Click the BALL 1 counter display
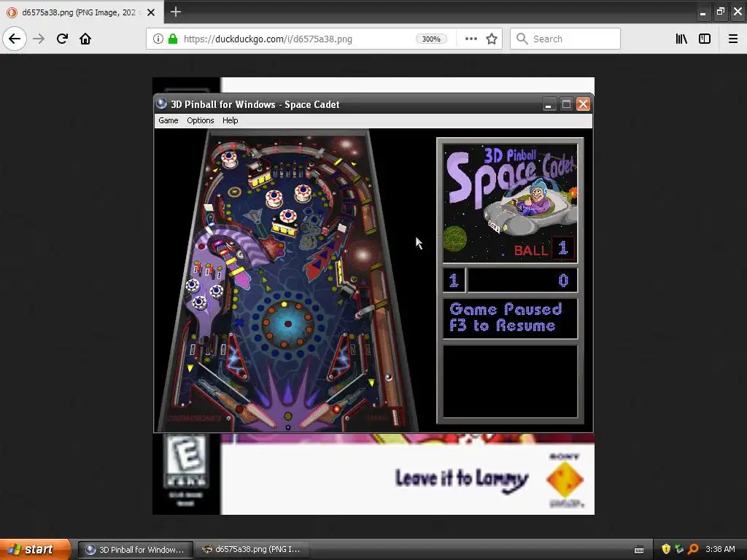Screen dimensions: 747x560 (x=543, y=249)
